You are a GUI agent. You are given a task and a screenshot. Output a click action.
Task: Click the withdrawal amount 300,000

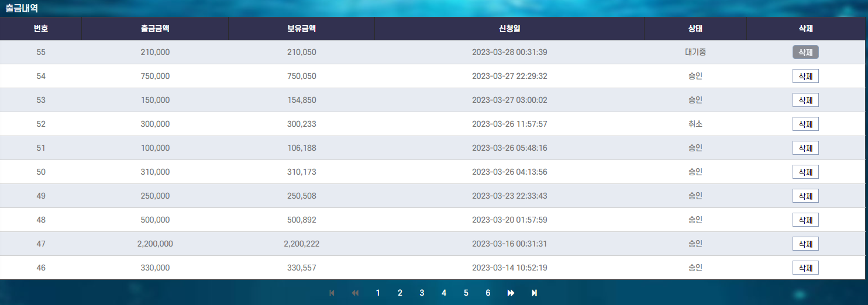[x=155, y=124]
